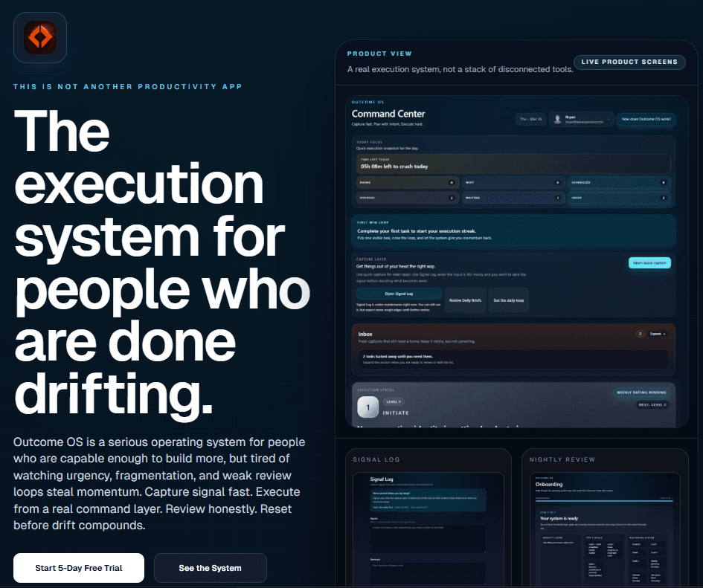Click the Signal Log signals text field
Screen dimensions: 703x588
coord(428,537)
